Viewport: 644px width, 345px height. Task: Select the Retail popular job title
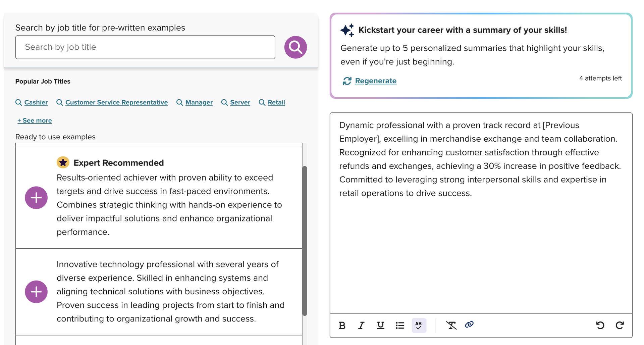[276, 102]
